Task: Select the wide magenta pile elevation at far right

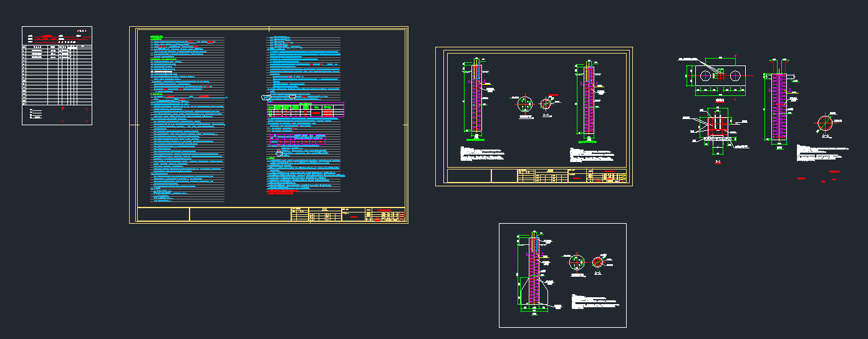Action: coord(779,105)
